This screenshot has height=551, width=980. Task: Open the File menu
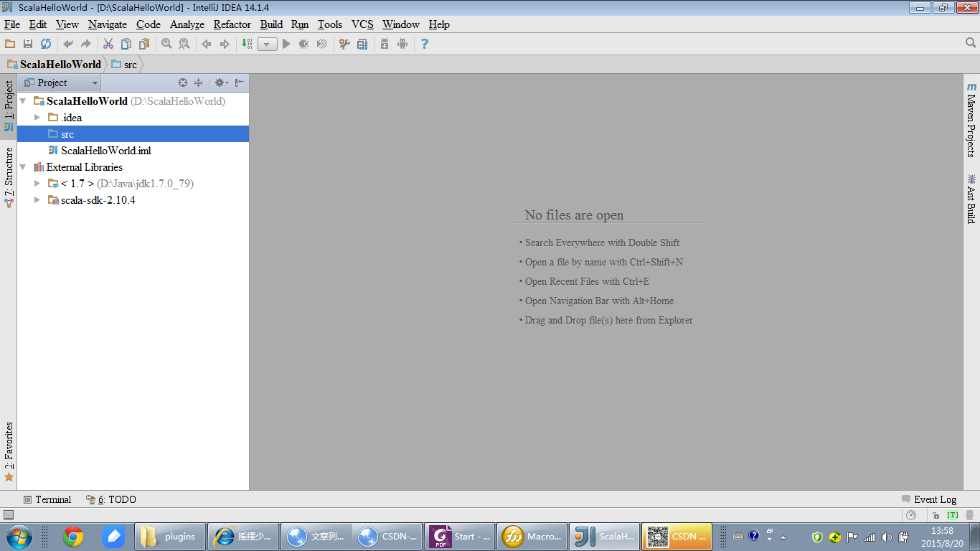pos(12,24)
